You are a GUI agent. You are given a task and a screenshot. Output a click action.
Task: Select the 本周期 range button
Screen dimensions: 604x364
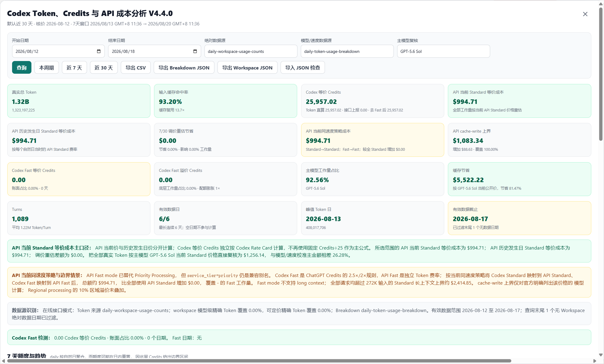(x=47, y=68)
